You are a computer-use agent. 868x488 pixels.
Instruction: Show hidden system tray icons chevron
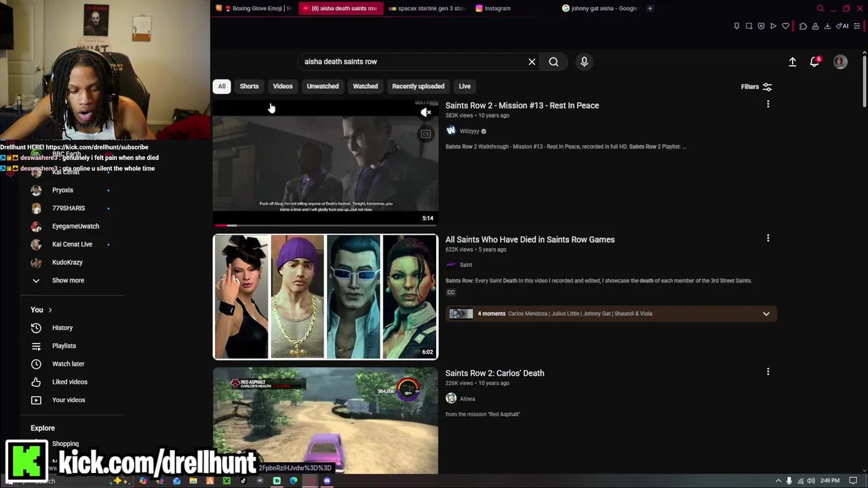[778, 481]
